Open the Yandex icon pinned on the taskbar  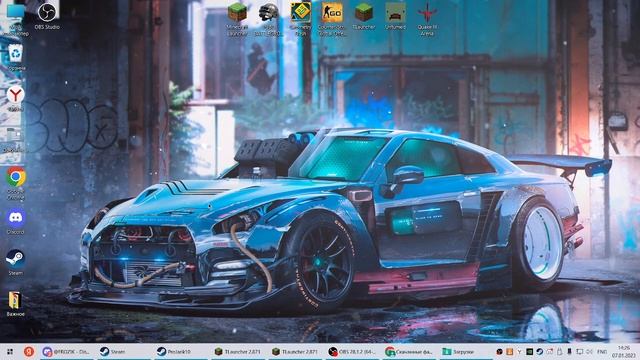coord(29,351)
